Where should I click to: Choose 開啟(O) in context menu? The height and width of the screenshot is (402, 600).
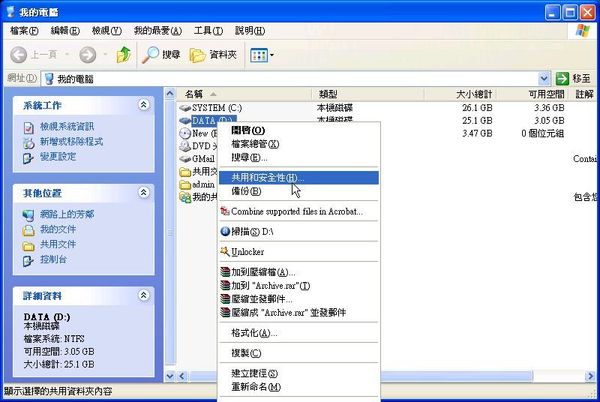coord(299,130)
